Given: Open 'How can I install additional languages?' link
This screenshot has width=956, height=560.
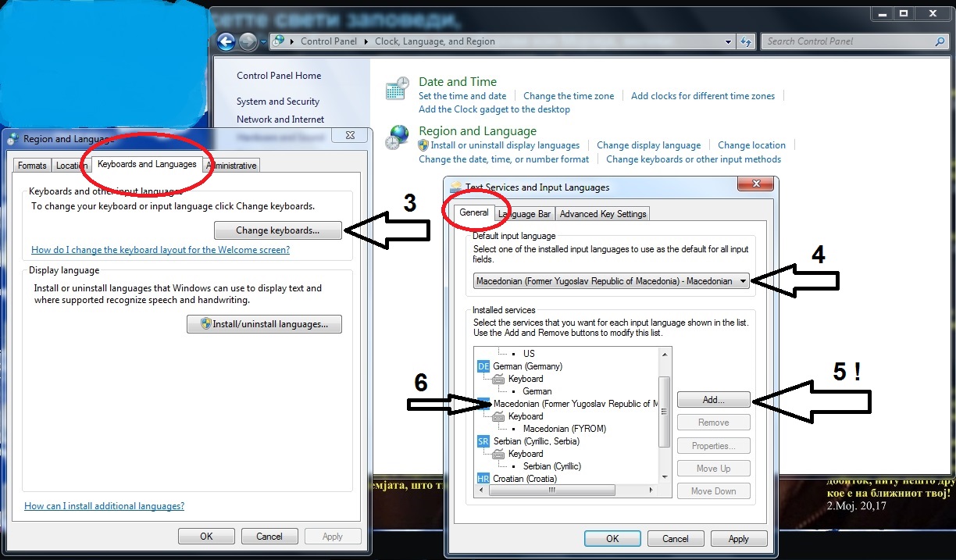Looking at the screenshot, I should click(104, 506).
